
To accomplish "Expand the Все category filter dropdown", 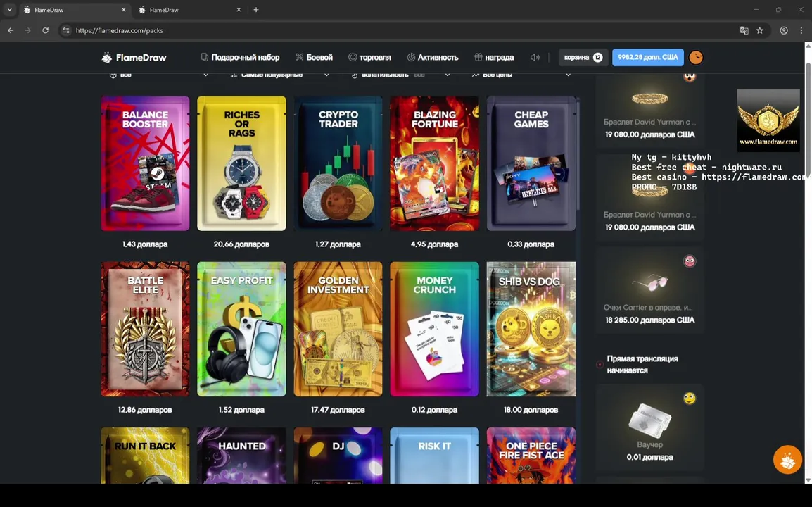I will [158, 75].
